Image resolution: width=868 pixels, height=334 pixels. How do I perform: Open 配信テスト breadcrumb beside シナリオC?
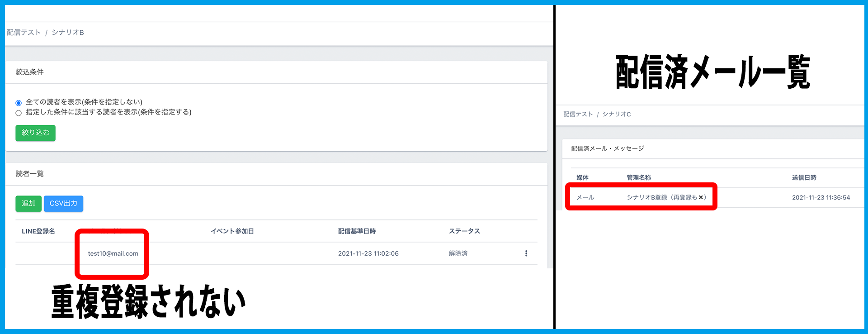(578, 114)
